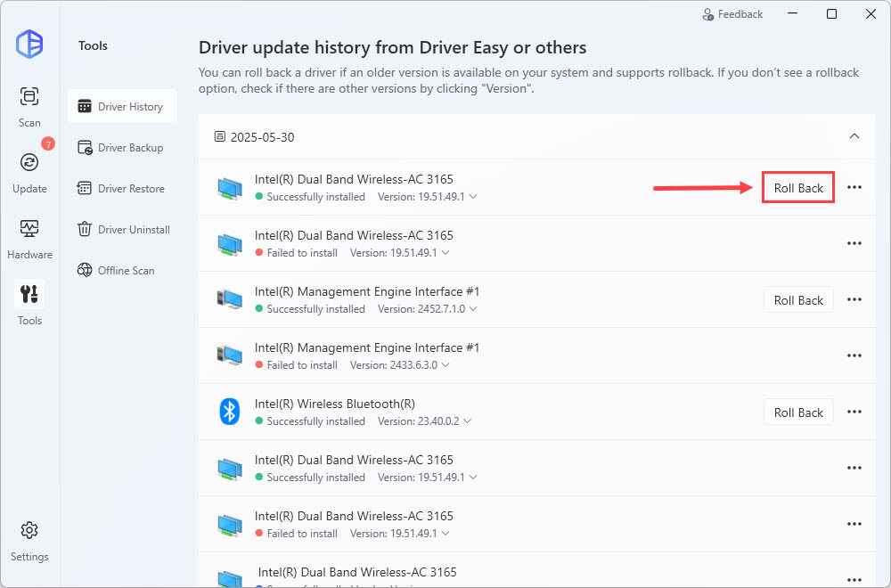The width and height of the screenshot is (891, 588).
Task: Open the Update section with badge
Action: pos(29,172)
